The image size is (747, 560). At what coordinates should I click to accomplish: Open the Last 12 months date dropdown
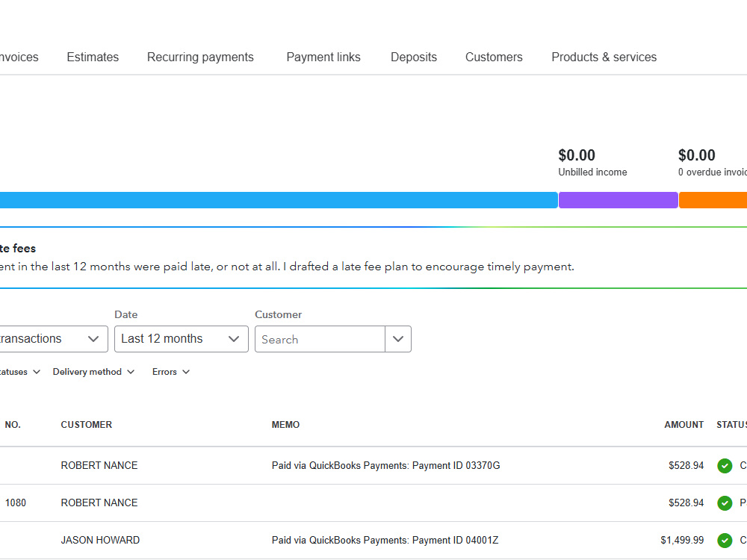pyautogui.click(x=181, y=339)
